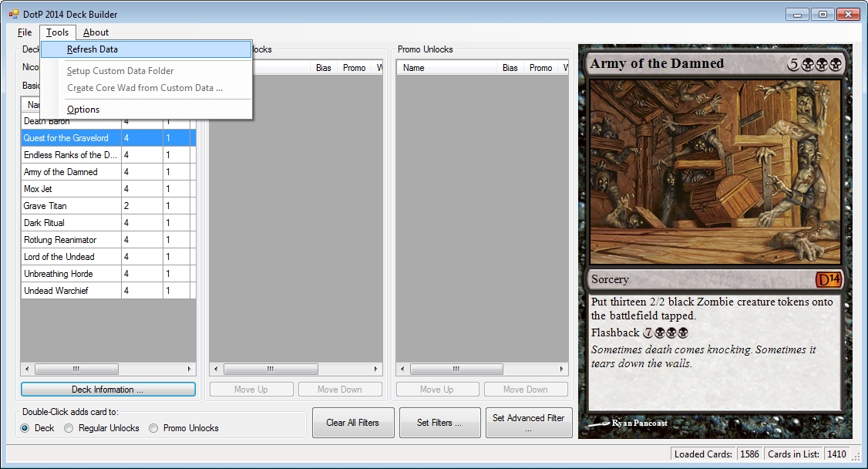Viewport: 868px width, 469px height.
Task: Click the DotP app icon in title bar
Action: [x=13, y=15]
